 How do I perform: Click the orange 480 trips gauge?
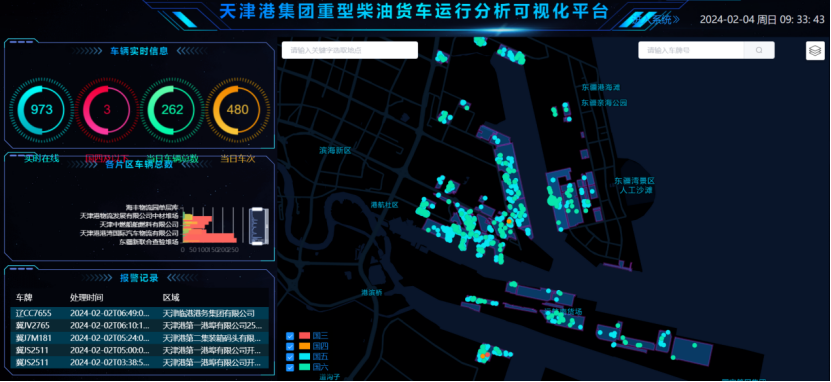click(x=237, y=110)
